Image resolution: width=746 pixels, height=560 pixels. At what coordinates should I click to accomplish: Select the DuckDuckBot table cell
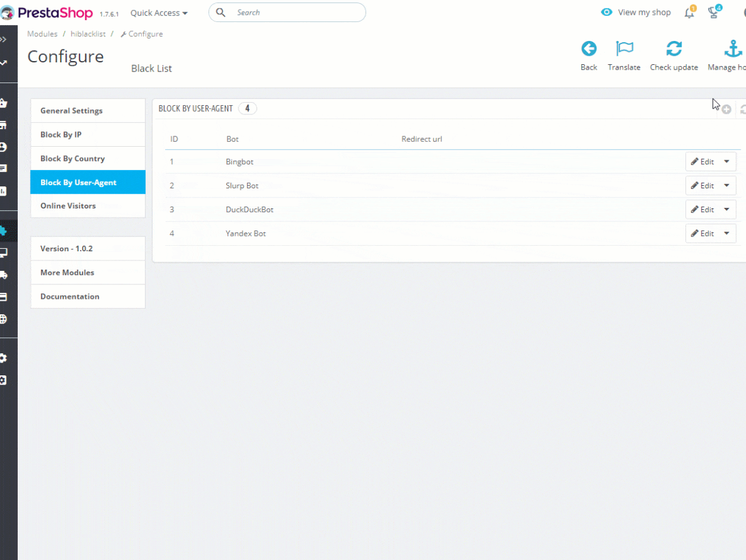click(x=249, y=209)
